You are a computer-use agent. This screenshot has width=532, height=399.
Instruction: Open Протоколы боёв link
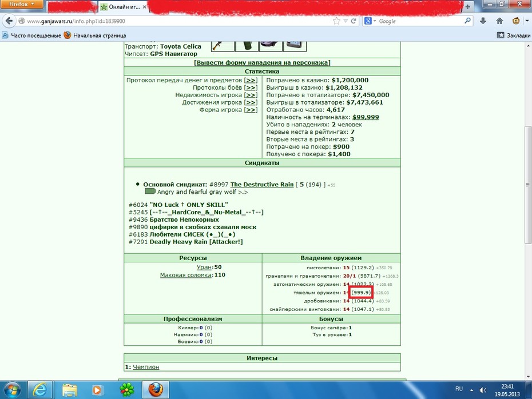251,88
